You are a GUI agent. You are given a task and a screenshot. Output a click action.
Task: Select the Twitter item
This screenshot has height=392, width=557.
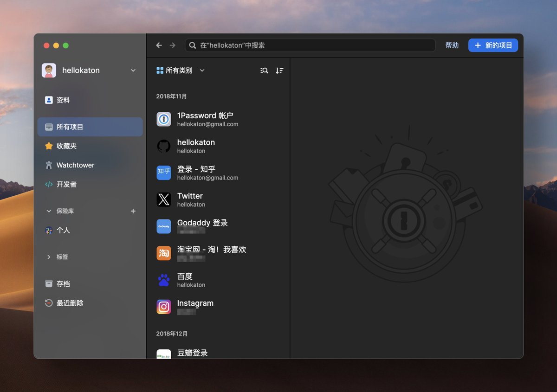[218, 199]
